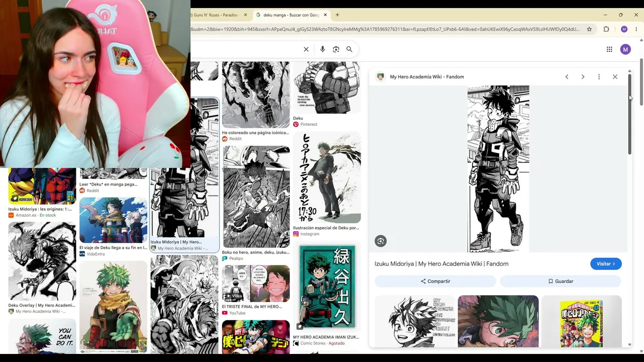This screenshot has width=644, height=362.
Task: Open My Hero Academia Wiki - Fandom source link
Action: (427, 77)
